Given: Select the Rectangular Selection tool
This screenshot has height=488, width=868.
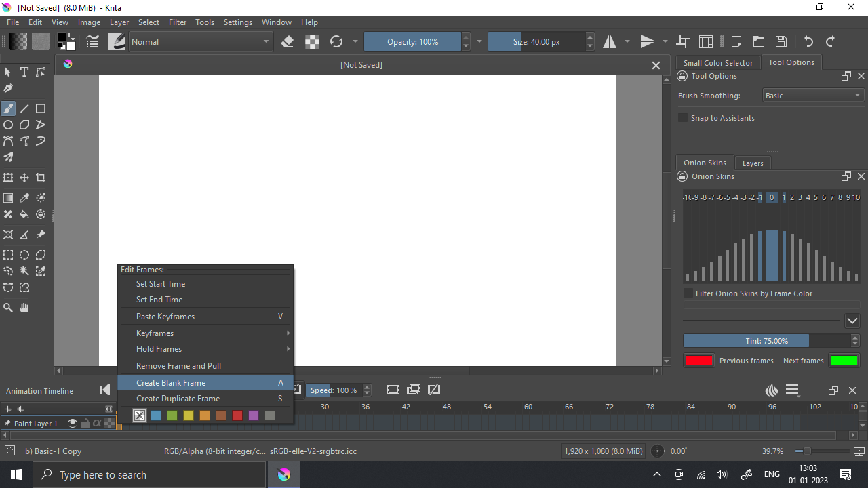Looking at the screenshot, I should (8, 255).
